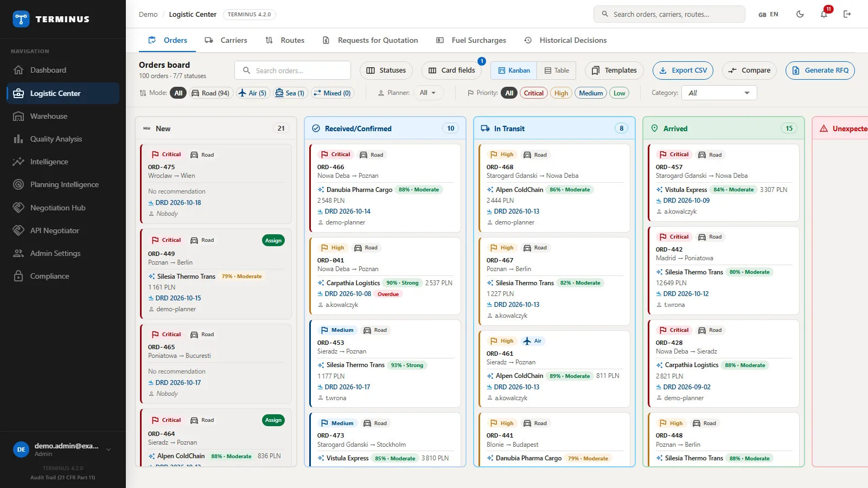This screenshot has width=868, height=488.
Task: Open Templates menu
Action: pos(614,70)
